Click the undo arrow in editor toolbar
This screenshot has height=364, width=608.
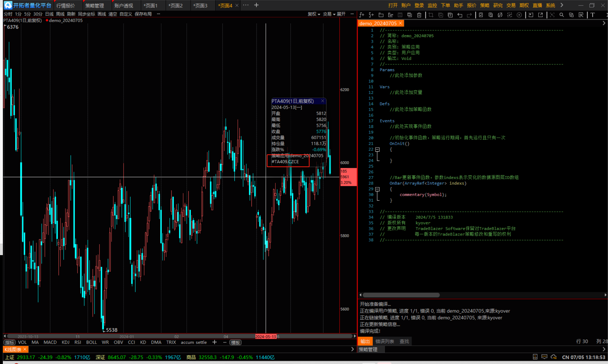pos(460,15)
